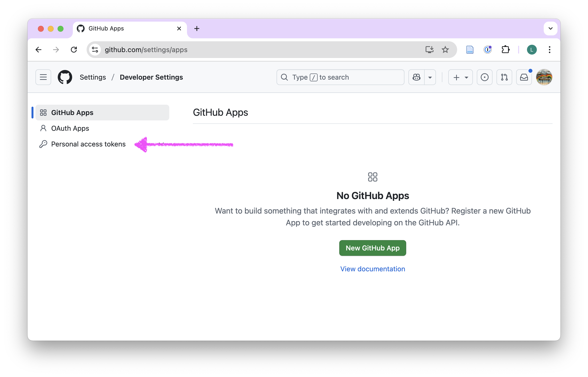Screen dimensions: 588x377
Task: Open the View documentation link
Action: (x=372, y=269)
